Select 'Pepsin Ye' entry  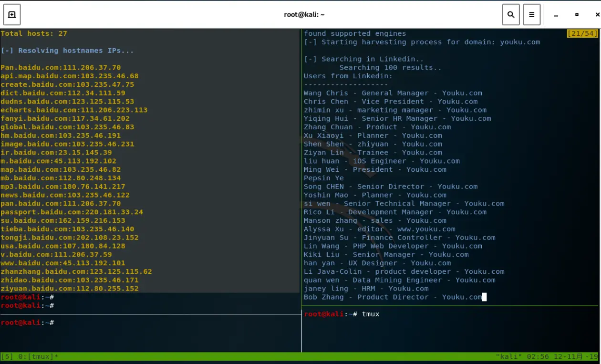tap(324, 178)
